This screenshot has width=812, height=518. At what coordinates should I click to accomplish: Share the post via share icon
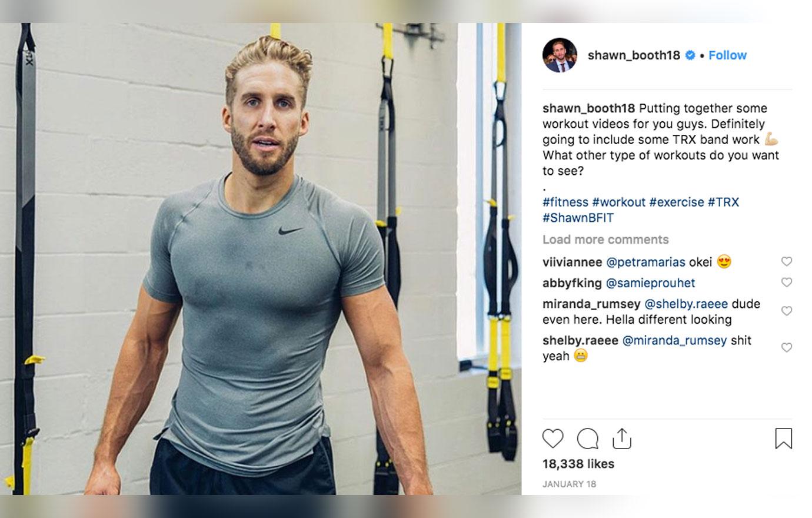(x=622, y=439)
